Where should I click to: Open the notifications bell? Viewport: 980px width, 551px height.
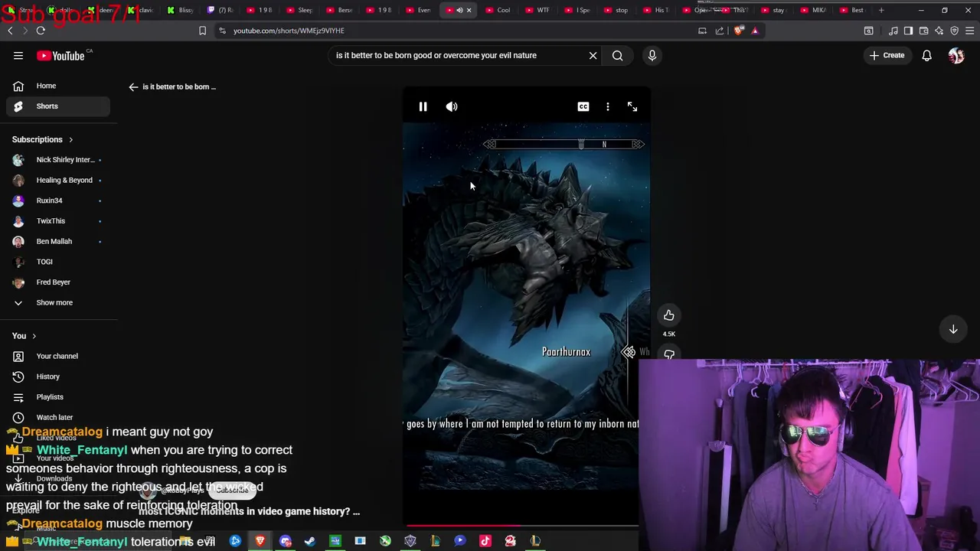tap(926, 55)
